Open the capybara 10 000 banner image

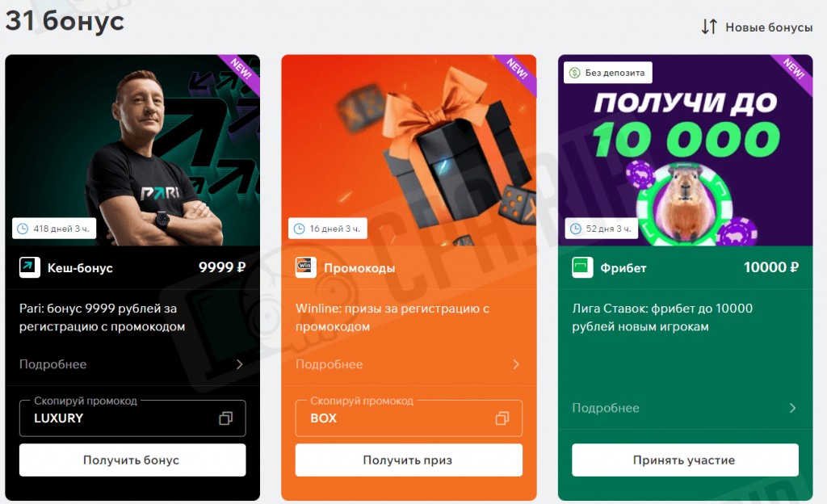point(685,150)
